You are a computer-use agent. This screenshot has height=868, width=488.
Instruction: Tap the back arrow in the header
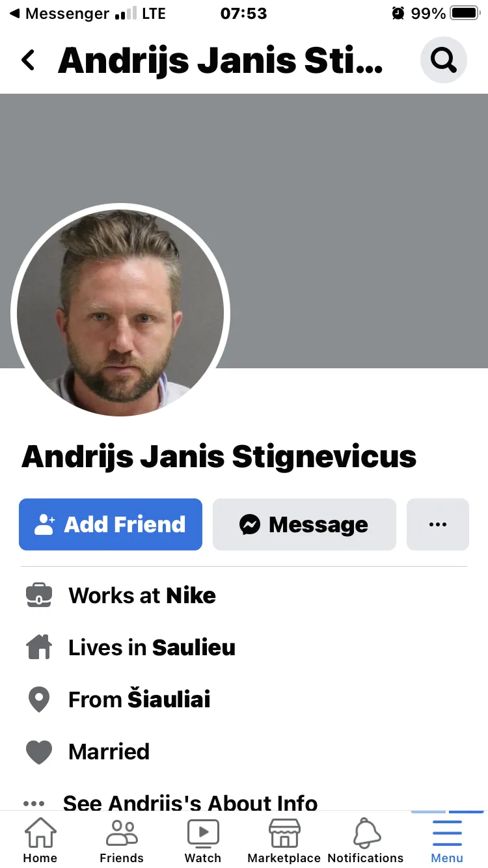point(28,60)
